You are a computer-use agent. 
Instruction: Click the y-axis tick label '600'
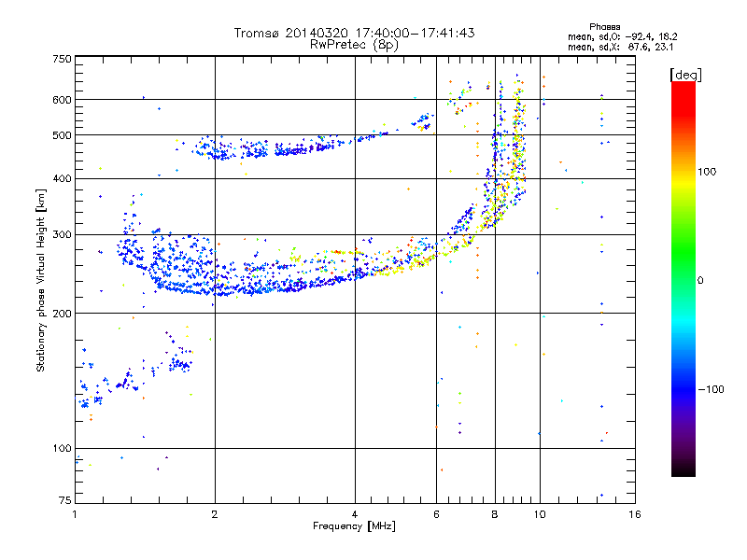pos(62,100)
